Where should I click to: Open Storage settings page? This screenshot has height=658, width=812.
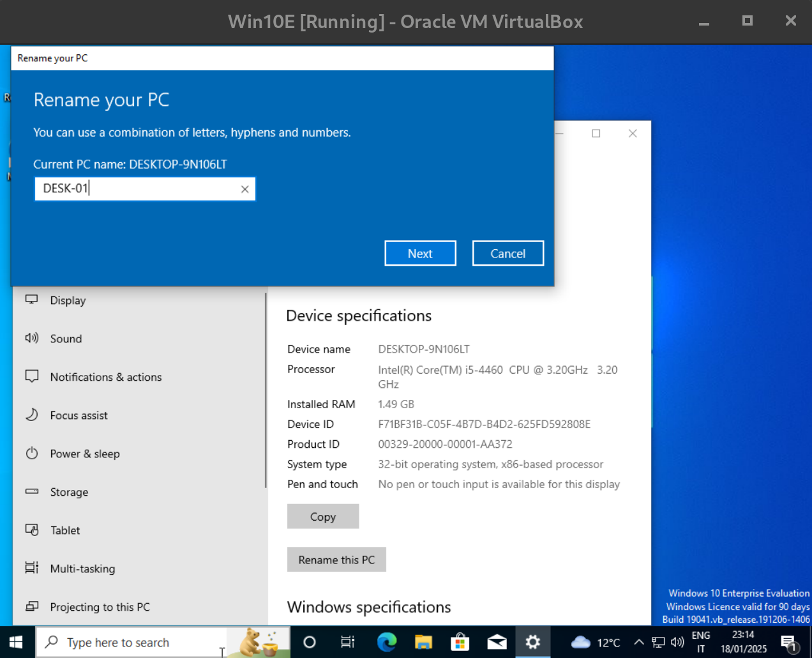tap(69, 492)
